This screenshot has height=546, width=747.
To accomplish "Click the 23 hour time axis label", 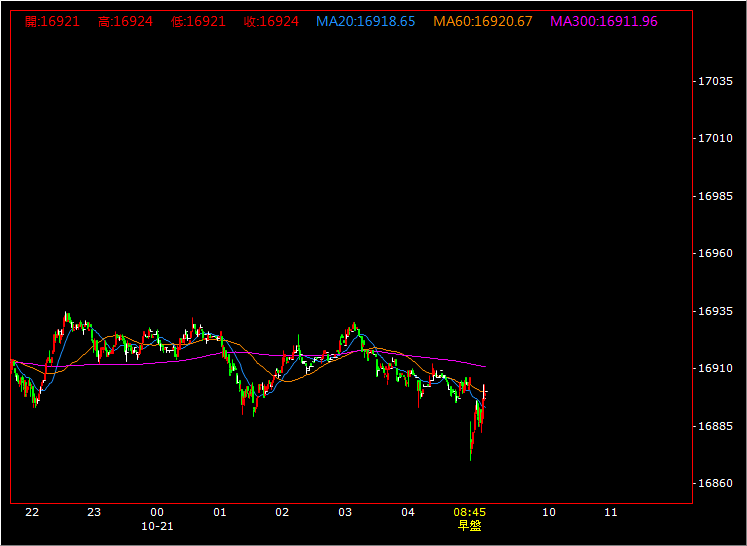I will (94, 512).
